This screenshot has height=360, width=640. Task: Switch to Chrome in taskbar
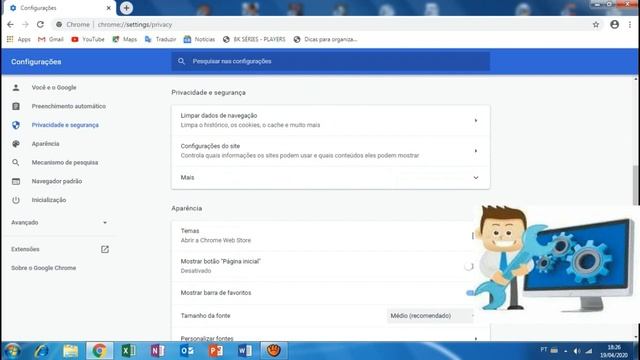(x=99, y=351)
